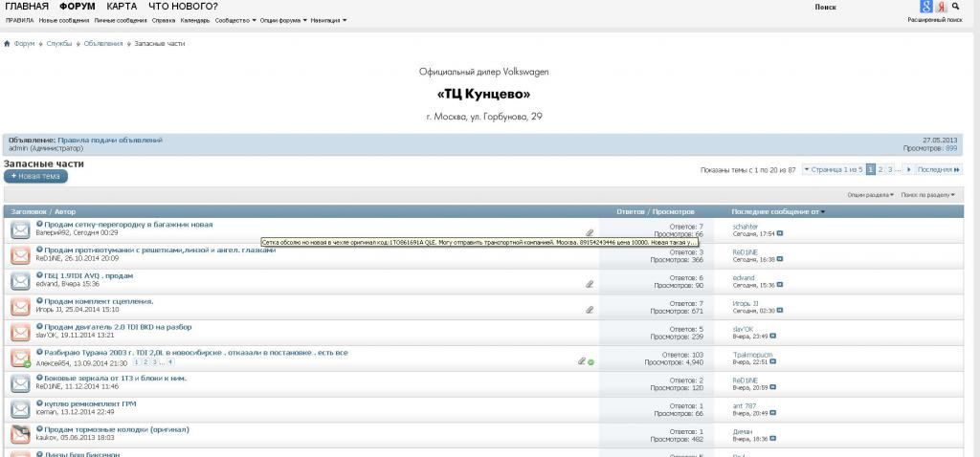Open the КАРТА tab
Screen dimensions: 980x457
[x=122, y=7]
